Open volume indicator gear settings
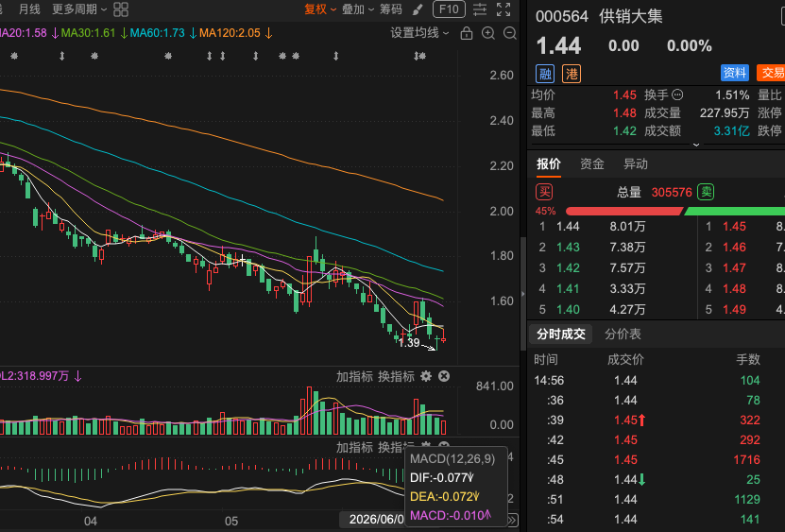 pyautogui.click(x=425, y=376)
